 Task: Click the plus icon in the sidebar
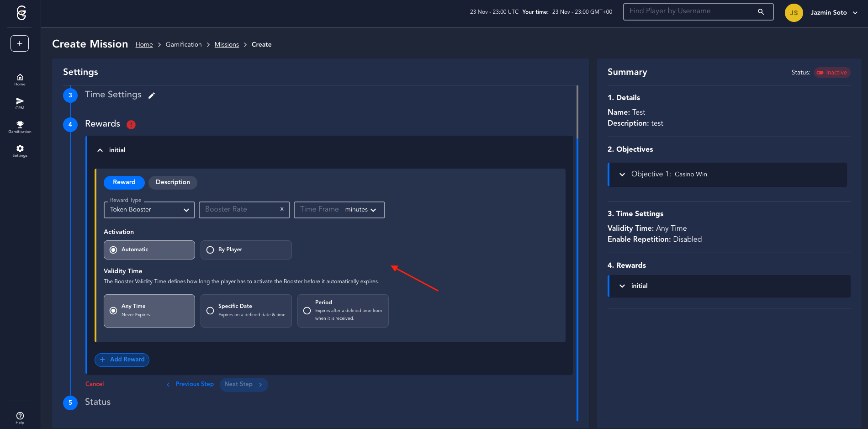[x=20, y=43]
